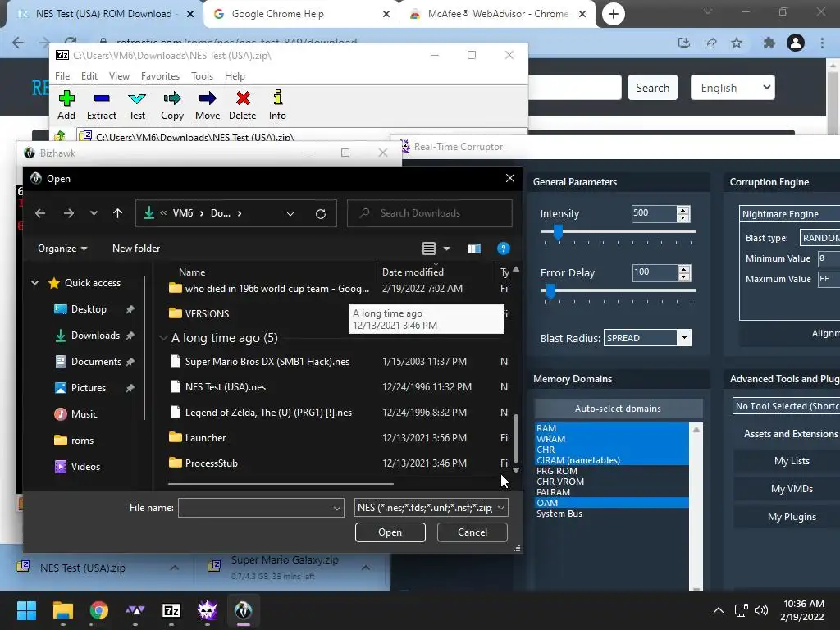This screenshot has height=630, width=840.
Task: Click the Move icon in 7-Zip
Action: [208, 98]
